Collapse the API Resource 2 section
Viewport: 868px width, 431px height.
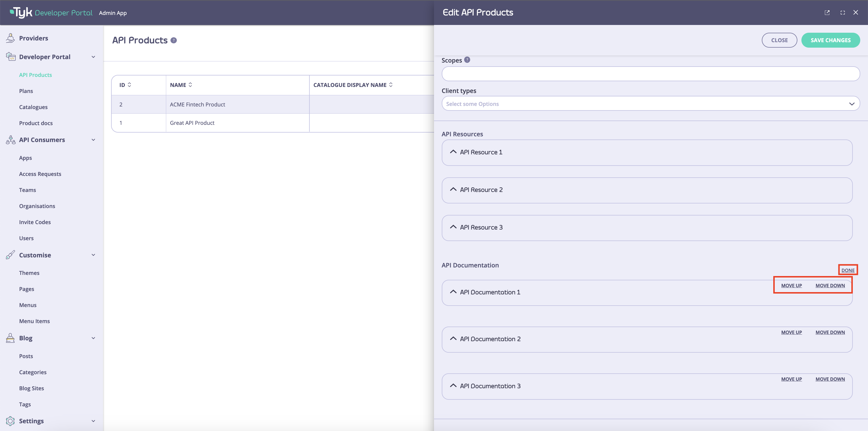453,190
